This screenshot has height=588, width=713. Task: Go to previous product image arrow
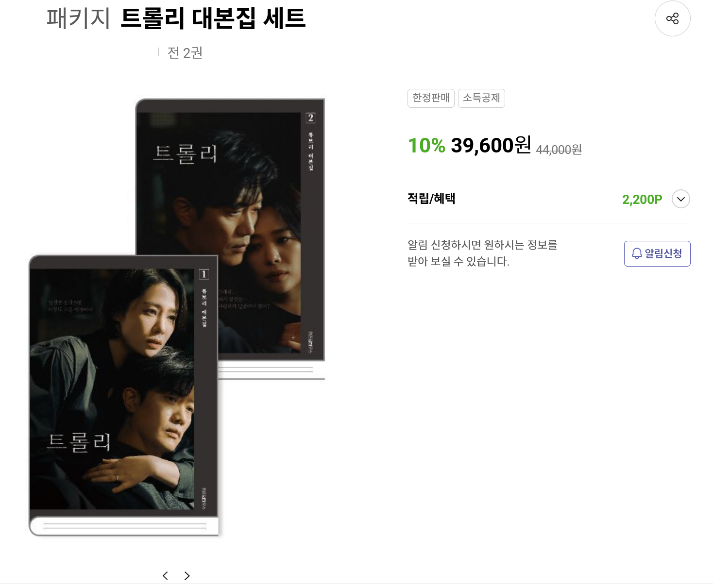[x=165, y=575]
